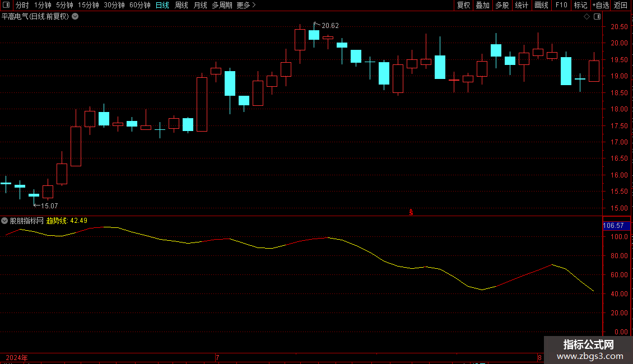This screenshot has height=364, width=633.
Task: Toggle the side panel icon in chart header
Action: point(597,17)
